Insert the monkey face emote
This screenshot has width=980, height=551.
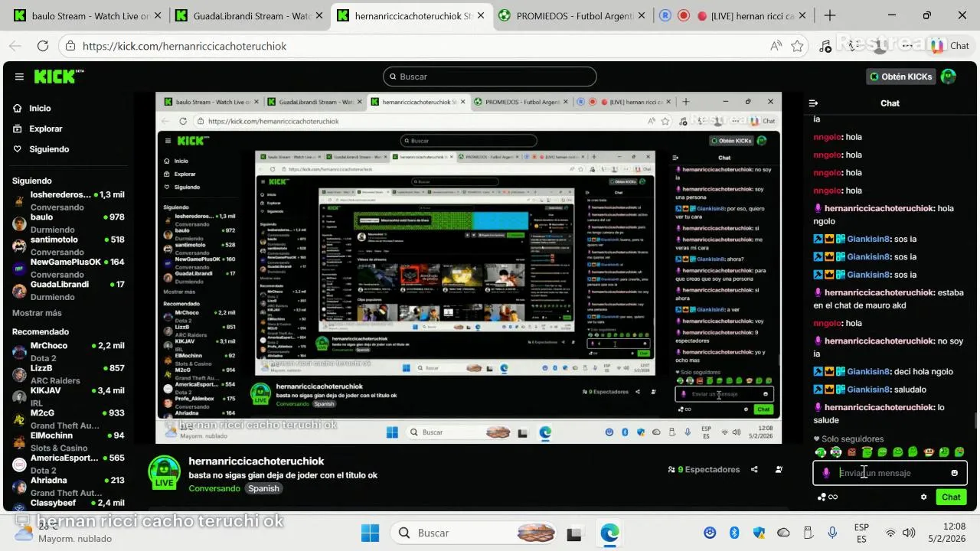(x=928, y=452)
